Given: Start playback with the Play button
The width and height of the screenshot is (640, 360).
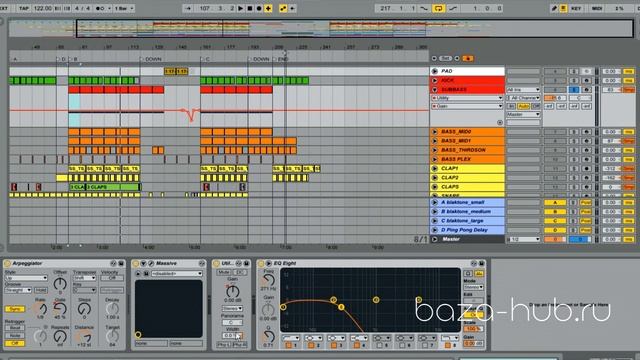Looking at the screenshot, I should pyautogui.click(x=240, y=8).
